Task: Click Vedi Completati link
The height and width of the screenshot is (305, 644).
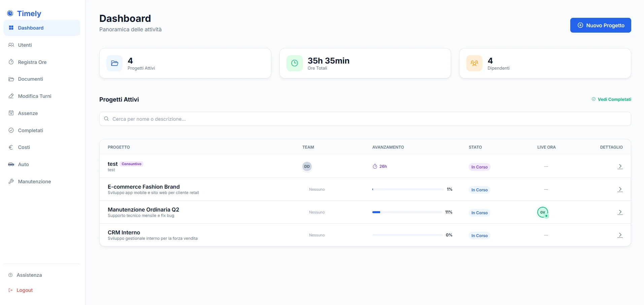Action: point(611,99)
